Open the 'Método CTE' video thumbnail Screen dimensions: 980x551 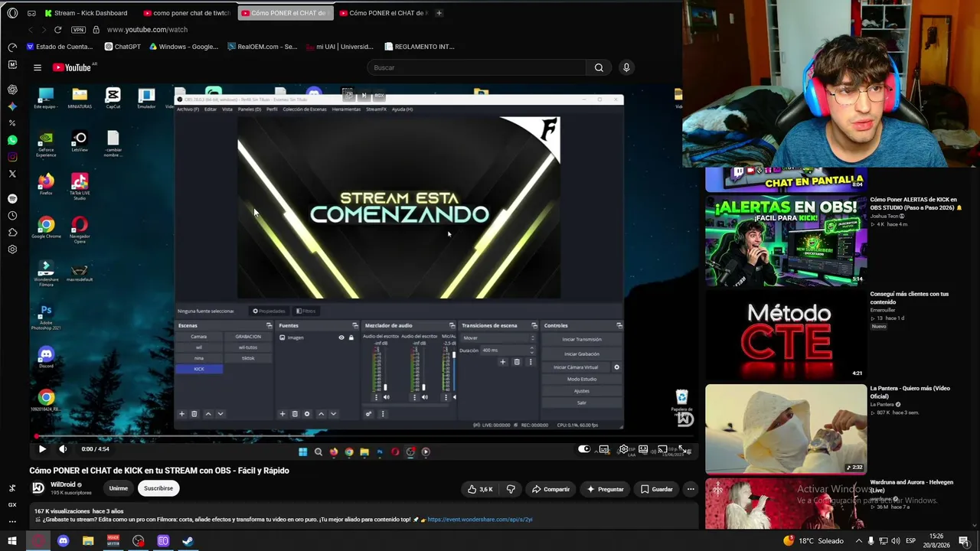tap(786, 334)
